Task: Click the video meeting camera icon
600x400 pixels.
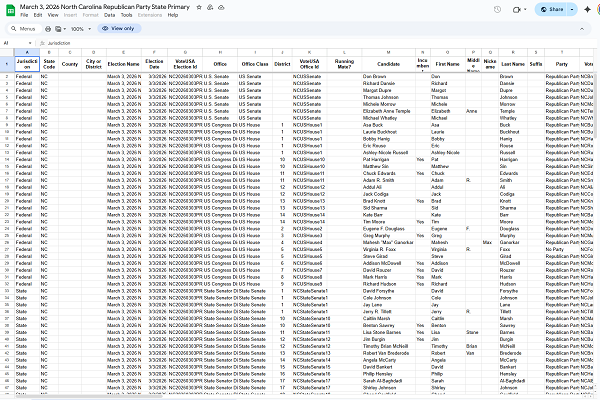Action: click(516, 10)
